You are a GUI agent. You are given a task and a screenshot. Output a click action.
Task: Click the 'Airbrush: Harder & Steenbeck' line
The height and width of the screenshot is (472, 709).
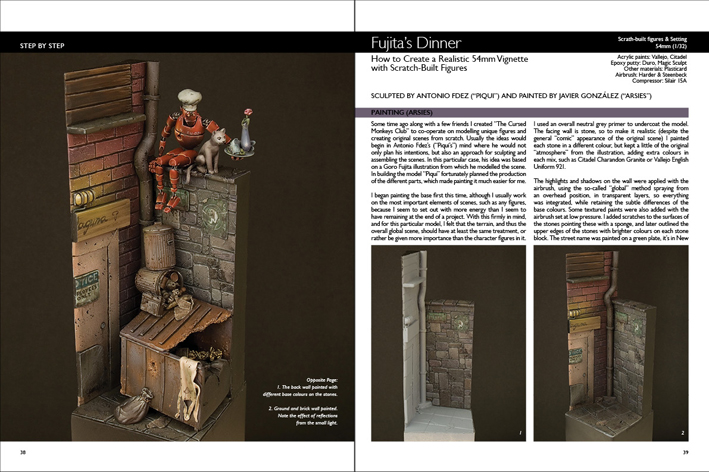click(651, 75)
